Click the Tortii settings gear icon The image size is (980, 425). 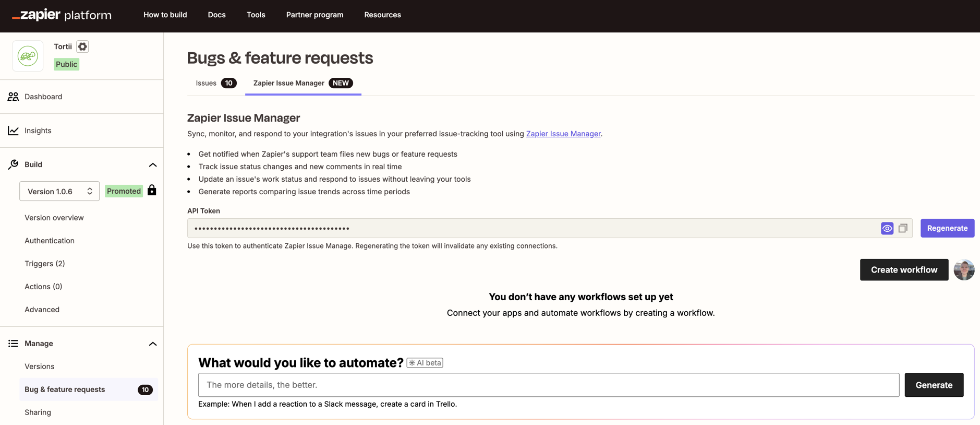[82, 46]
